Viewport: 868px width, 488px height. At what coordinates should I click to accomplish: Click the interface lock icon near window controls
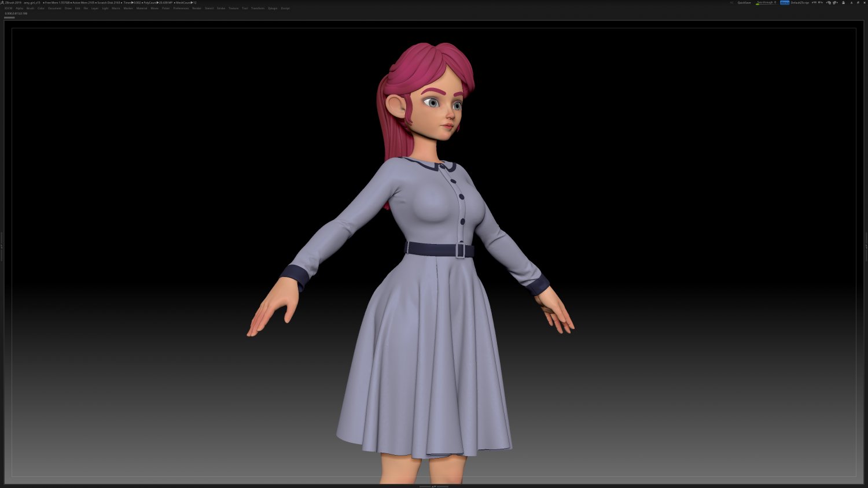coord(843,2)
